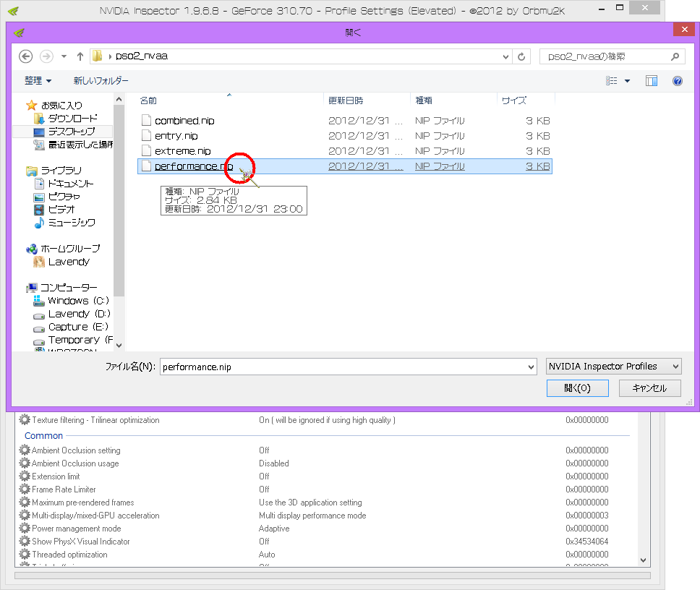Select the combined.nip file
700x590 pixels.
(345, 121)
